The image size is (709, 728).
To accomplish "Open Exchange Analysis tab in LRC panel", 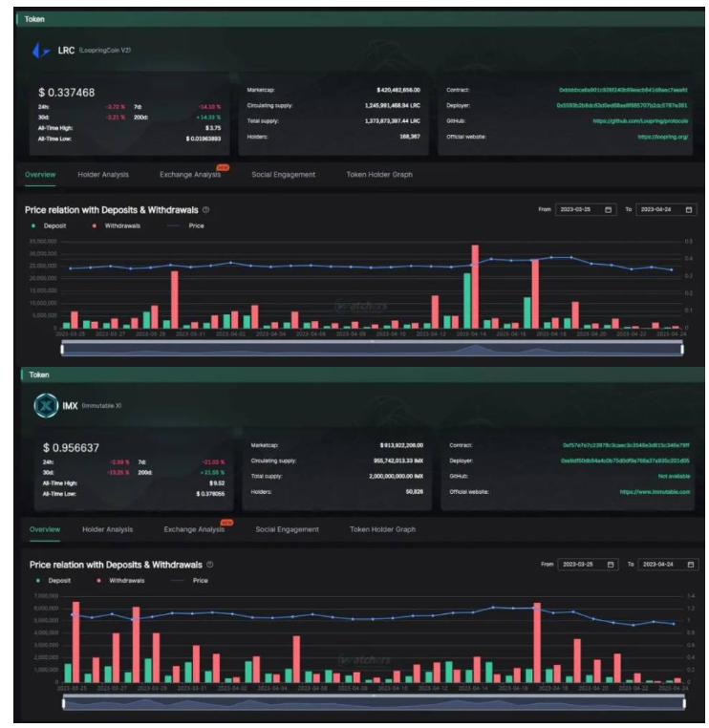I will pyautogui.click(x=190, y=175).
